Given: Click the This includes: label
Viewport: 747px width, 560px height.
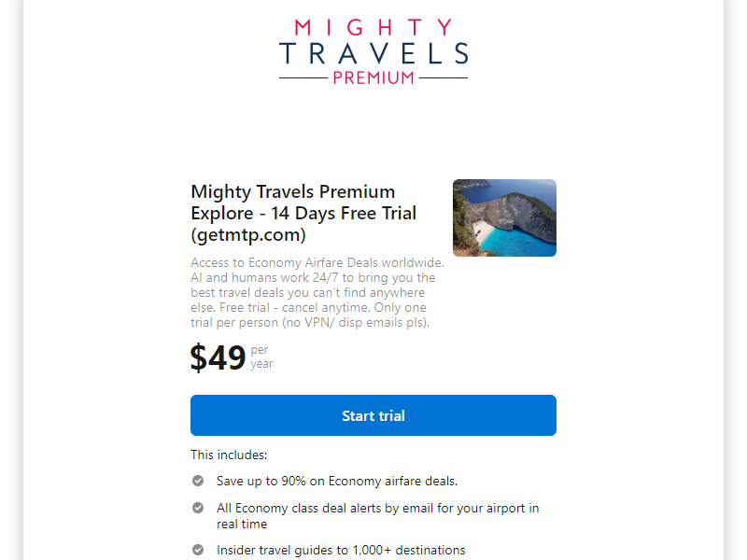Looking at the screenshot, I should coord(229,455).
